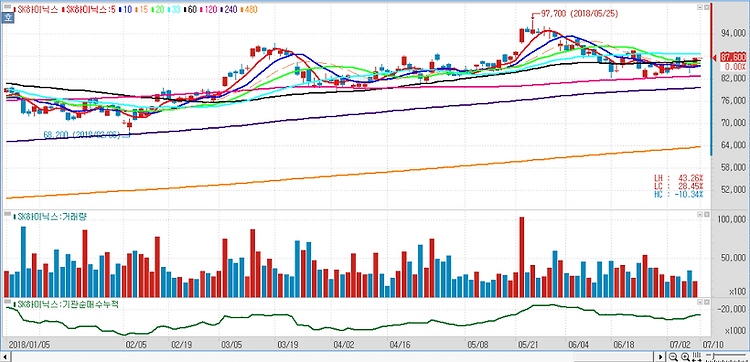Click the 03/19 date label
Viewport: 750px width, 362px height.
coord(287,344)
